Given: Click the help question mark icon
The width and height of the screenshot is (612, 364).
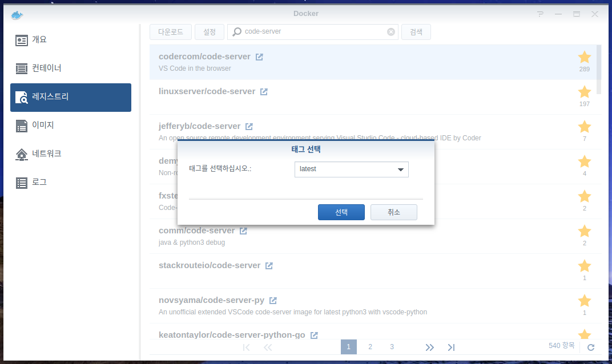Looking at the screenshot, I should [x=540, y=14].
